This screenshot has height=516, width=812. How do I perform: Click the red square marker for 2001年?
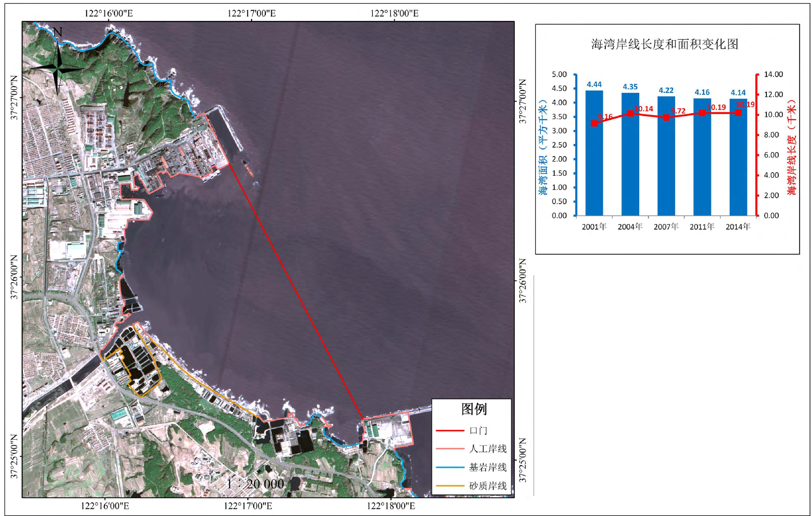coord(594,123)
